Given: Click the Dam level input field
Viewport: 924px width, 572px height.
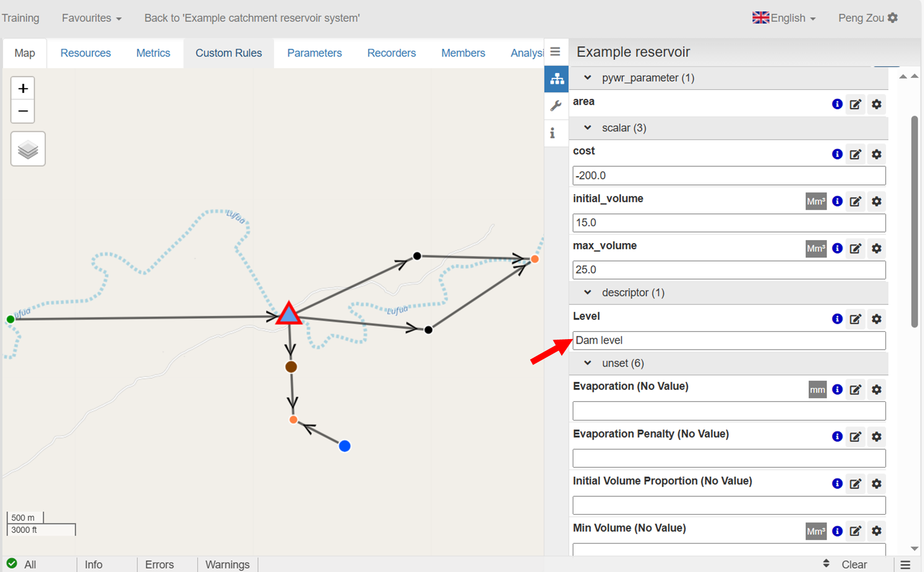Looking at the screenshot, I should point(729,340).
